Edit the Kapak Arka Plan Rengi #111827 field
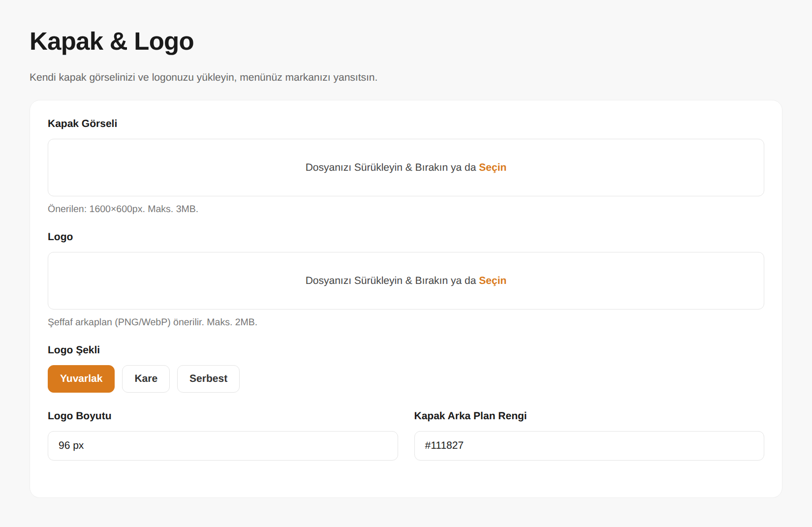Screen dimensions: 812x527 589,446
